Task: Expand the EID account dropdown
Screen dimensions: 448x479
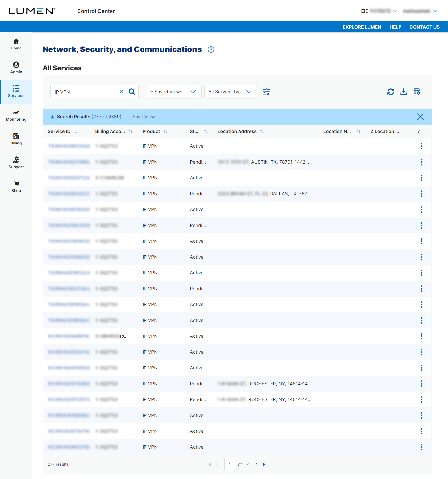Action: point(379,11)
